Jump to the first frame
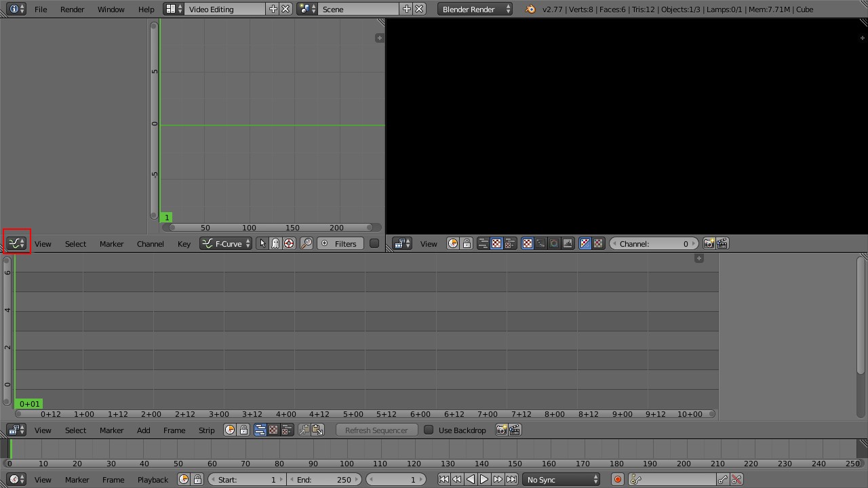Screen dimensions: 868x488 (x=443, y=479)
